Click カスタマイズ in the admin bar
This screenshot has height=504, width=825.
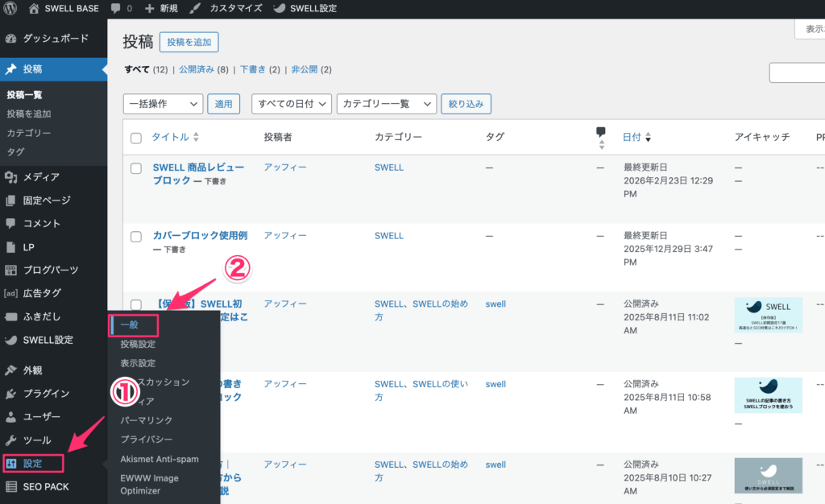click(x=236, y=8)
